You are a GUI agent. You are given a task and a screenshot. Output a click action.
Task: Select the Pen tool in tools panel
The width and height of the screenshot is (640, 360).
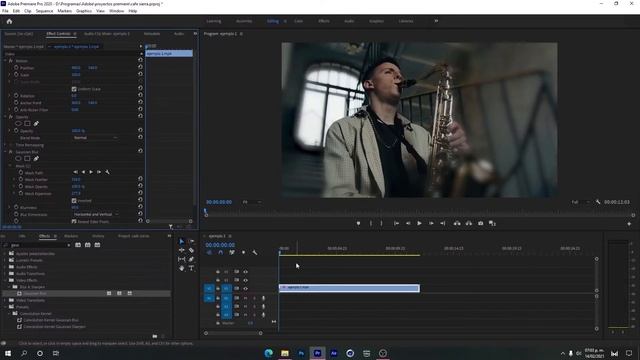point(191,259)
